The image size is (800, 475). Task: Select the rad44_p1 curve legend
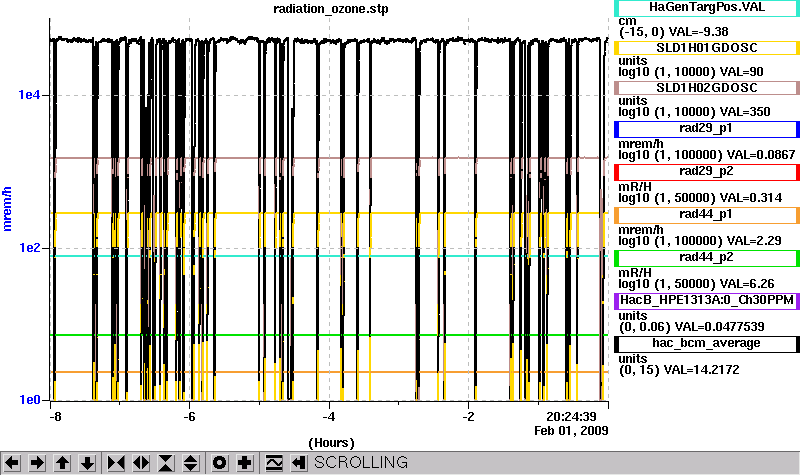[707, 214]
